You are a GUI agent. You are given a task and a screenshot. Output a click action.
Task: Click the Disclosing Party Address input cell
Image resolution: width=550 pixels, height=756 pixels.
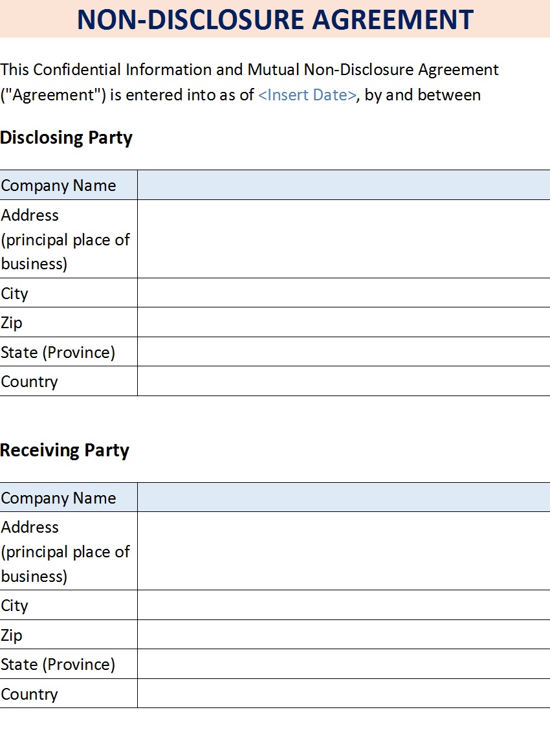coord(344,239)
